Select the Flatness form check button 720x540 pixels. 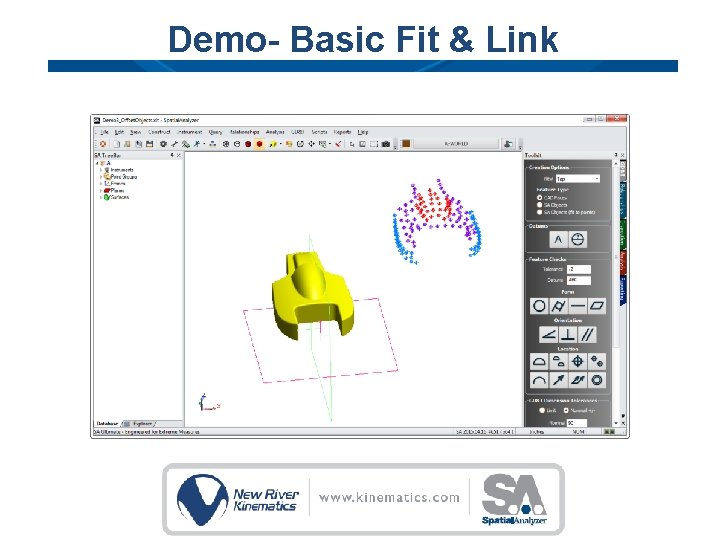[x=596, y=306]
